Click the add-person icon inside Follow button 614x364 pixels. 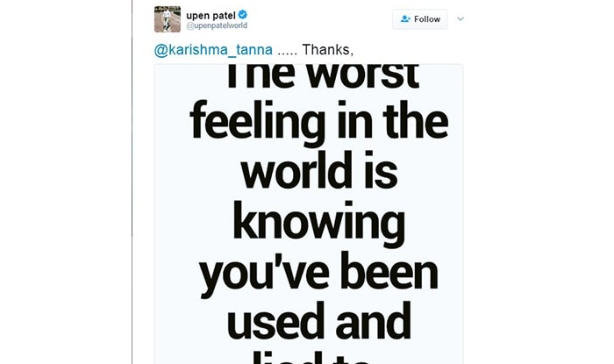[405, 18]
